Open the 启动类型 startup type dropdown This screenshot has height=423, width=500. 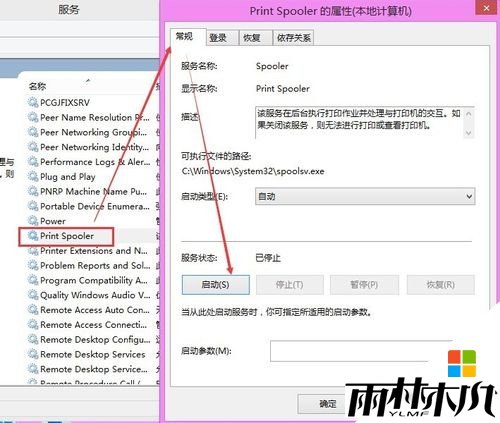click(365, 196)
